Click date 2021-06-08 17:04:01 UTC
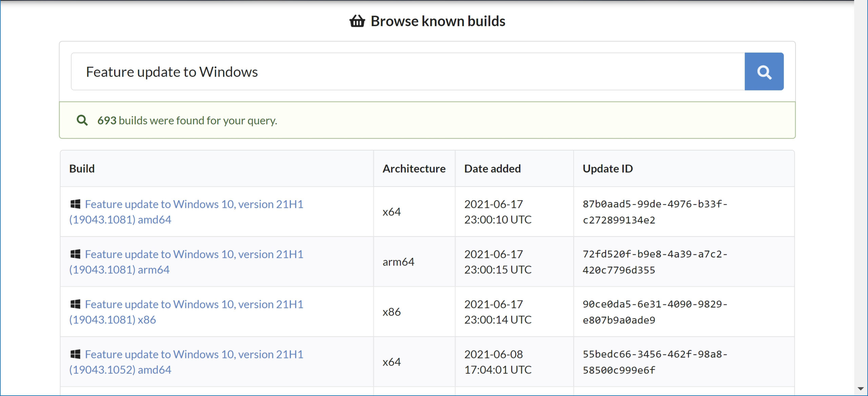868x396 pixels. point(498,362)
